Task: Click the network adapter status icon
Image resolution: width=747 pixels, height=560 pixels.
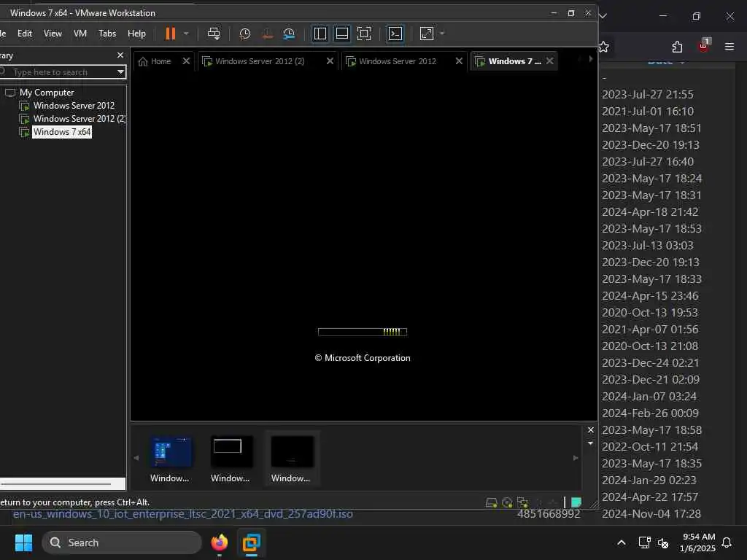Action: [522, 502]
